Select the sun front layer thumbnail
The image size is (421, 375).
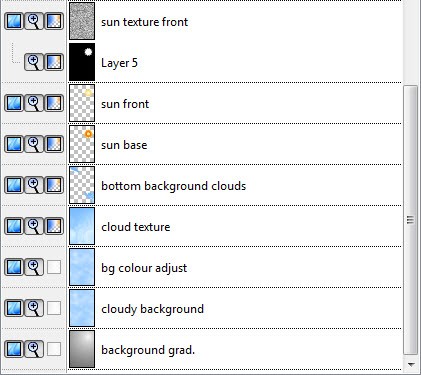(x=82, y=103)
